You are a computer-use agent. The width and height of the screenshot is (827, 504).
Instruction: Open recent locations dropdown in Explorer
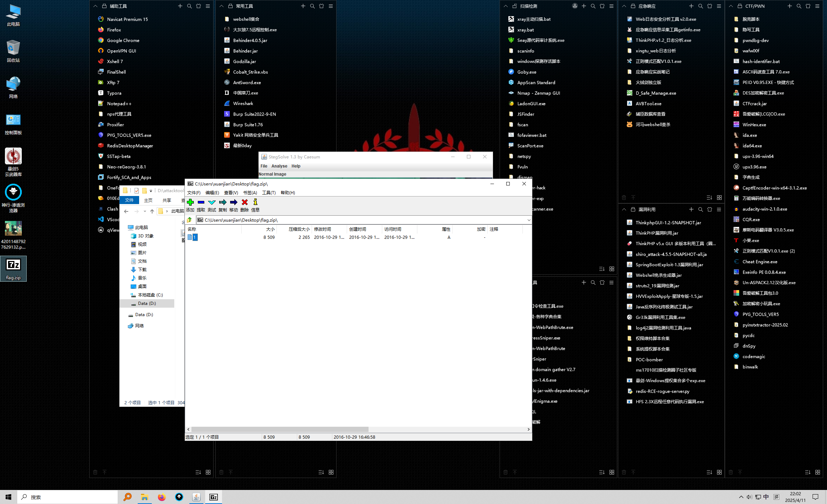(144, 211)
